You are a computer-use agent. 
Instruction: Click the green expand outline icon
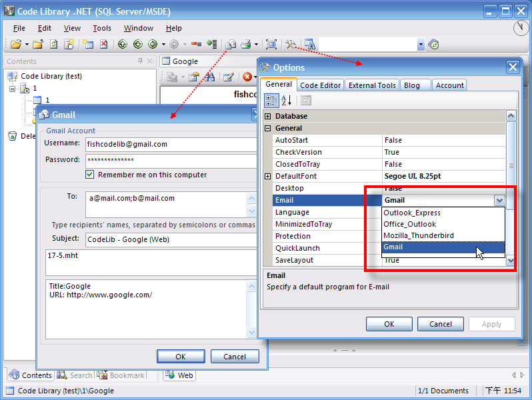click(212, 44)
